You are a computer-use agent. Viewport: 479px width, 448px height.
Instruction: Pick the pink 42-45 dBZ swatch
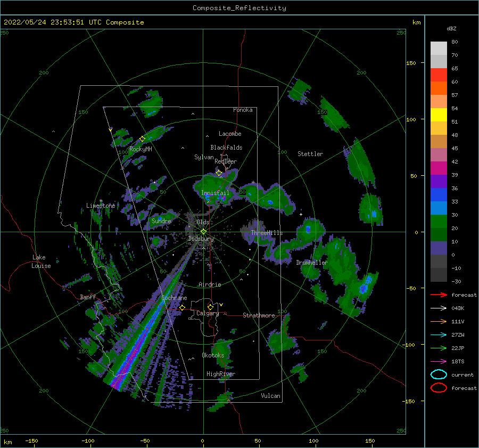(439, 154)
